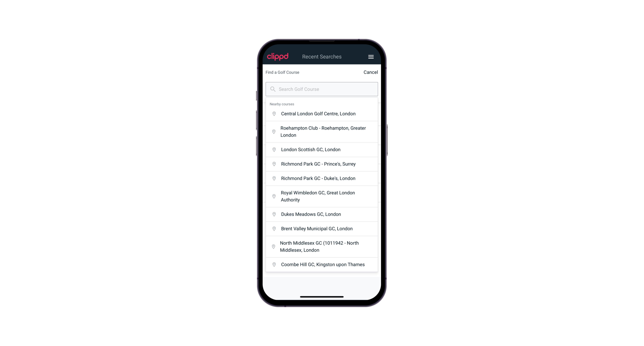
Task: Select the Search Golf Course input field
Action: point(322,89)
